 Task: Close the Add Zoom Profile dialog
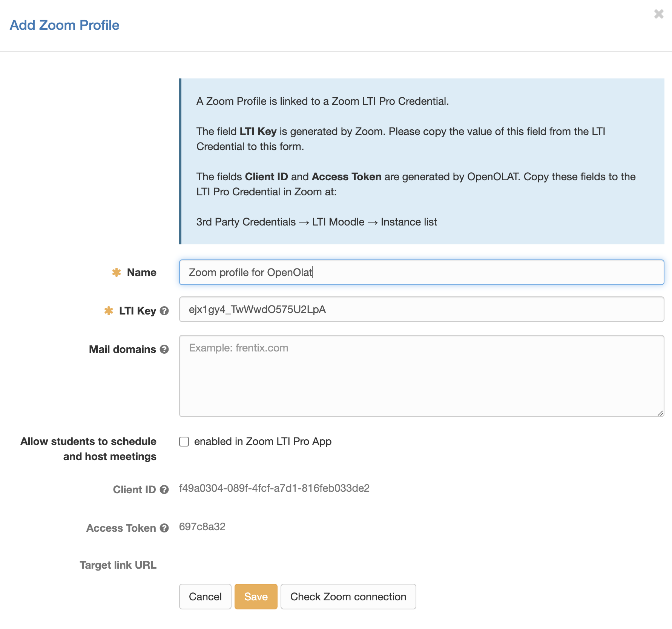coord(658,14)
